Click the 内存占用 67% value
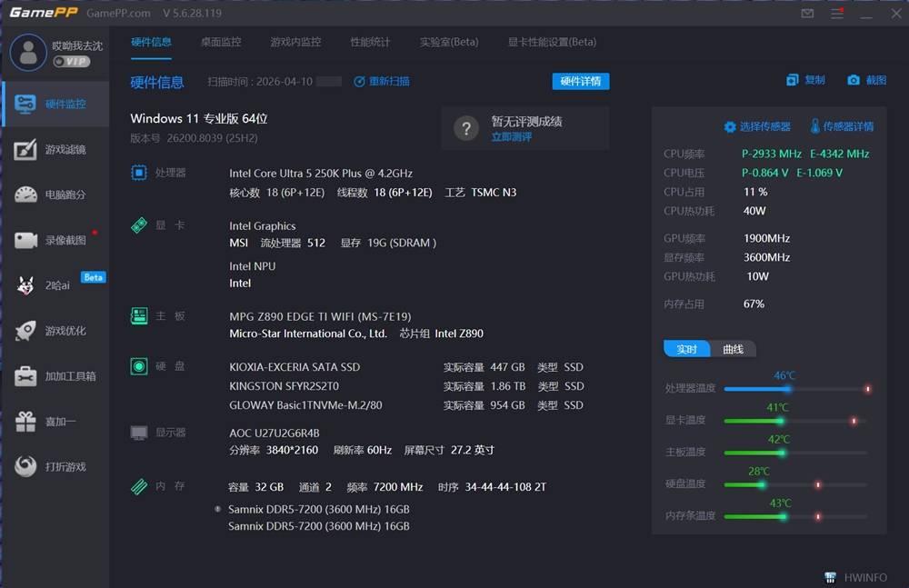909x588 pixels. coord(754,304)
